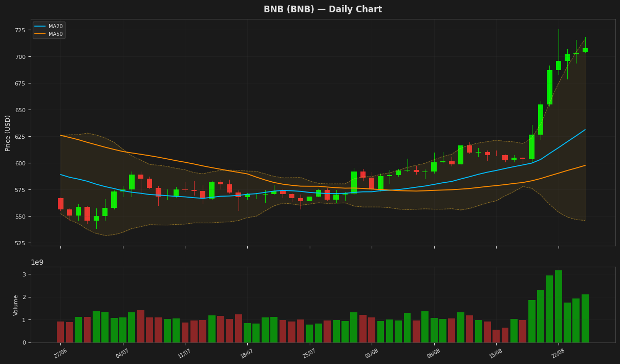This screenshot has width=620, height=364.
Task: Select the MA50 legend entry
Action: click(x=49, y=34)
